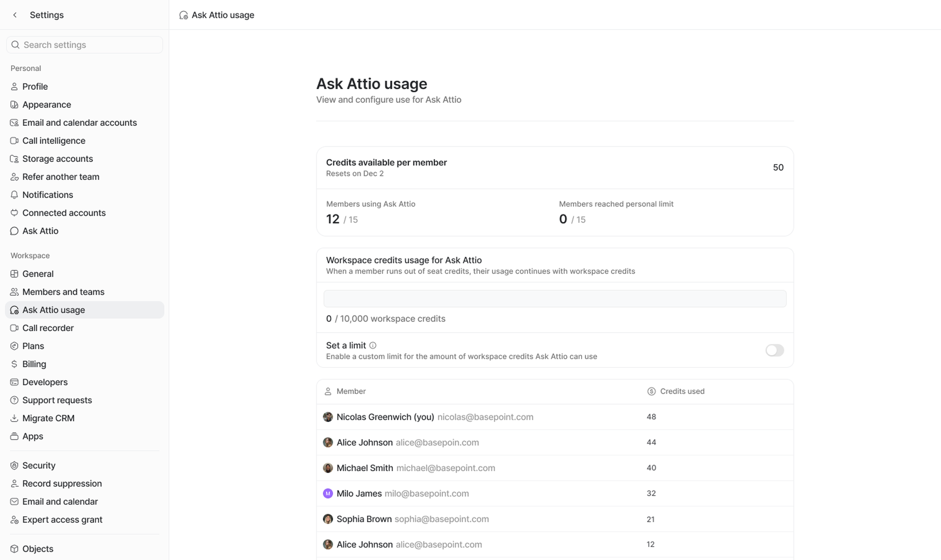Click the Billing dollar icon in sidebar
Viewport: 941px width, 560px height.
[14, 364]
